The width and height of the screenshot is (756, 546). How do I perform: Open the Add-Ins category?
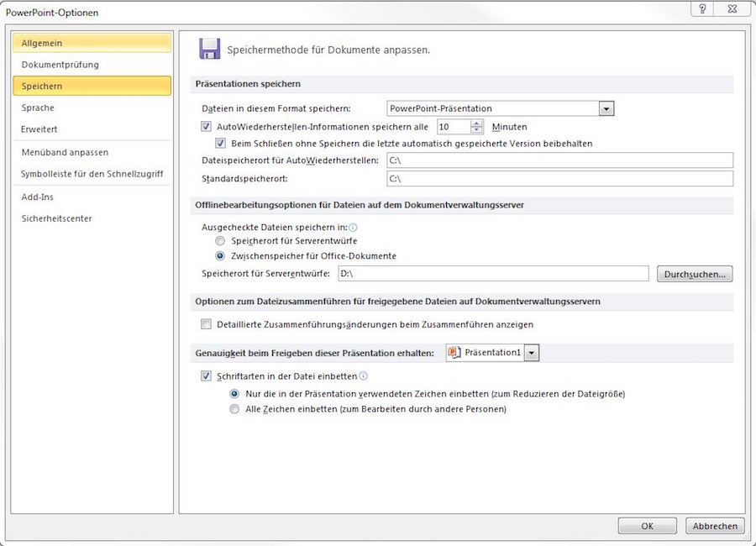coord(92,197)
